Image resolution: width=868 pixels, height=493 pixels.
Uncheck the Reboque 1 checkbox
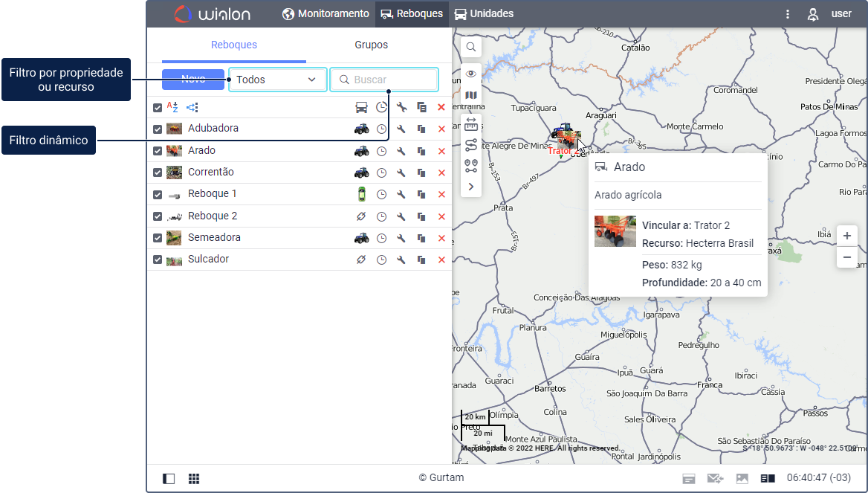click(x=158, y=195)
